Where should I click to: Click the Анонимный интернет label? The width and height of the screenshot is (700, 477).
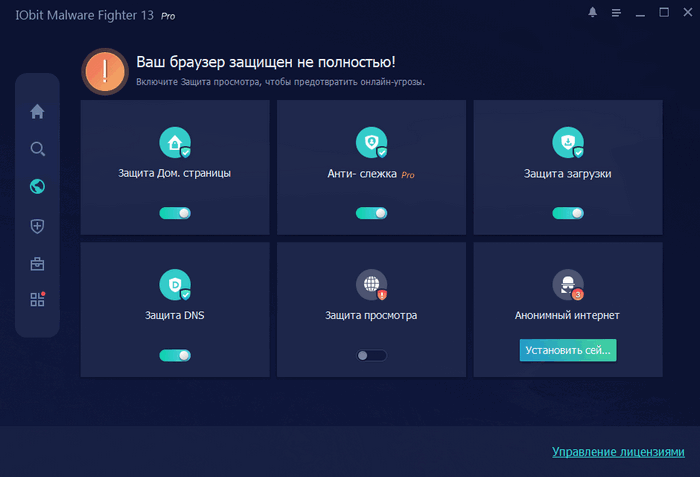(x=567, y=315)
